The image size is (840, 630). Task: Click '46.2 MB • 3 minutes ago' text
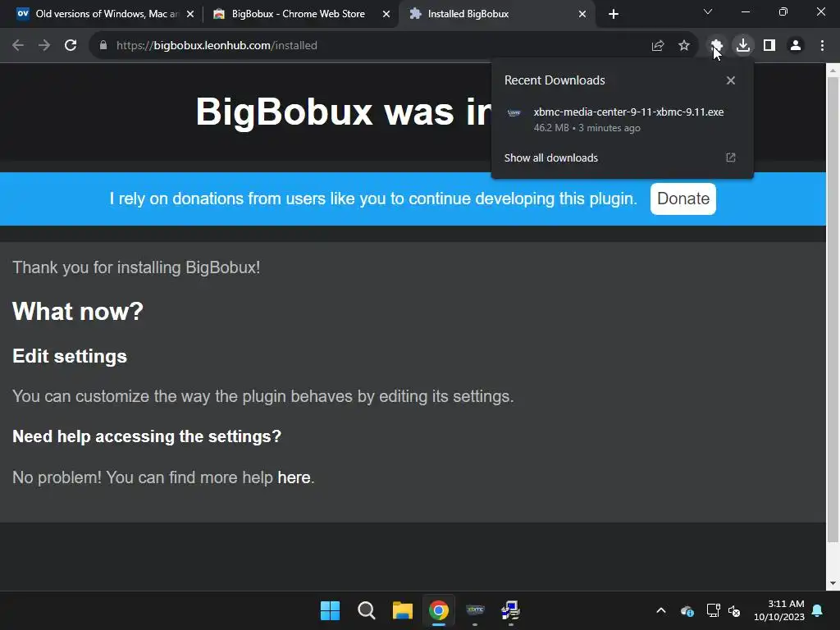[587, 128]
